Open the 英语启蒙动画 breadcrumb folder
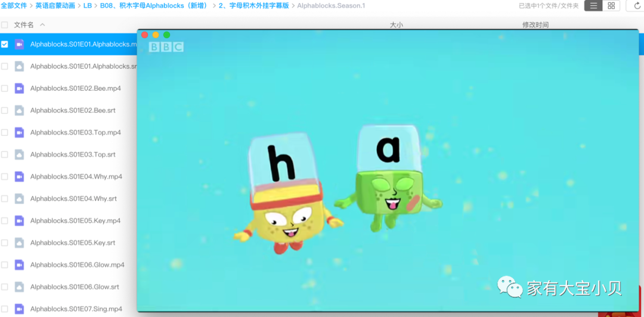644x317 pixels. coord(55,6)
